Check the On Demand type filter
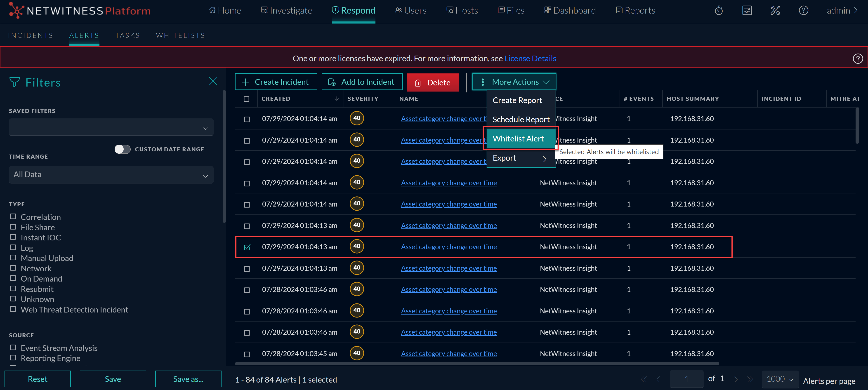868x390 pixels. pyautogui.click(x=13, y=278)
